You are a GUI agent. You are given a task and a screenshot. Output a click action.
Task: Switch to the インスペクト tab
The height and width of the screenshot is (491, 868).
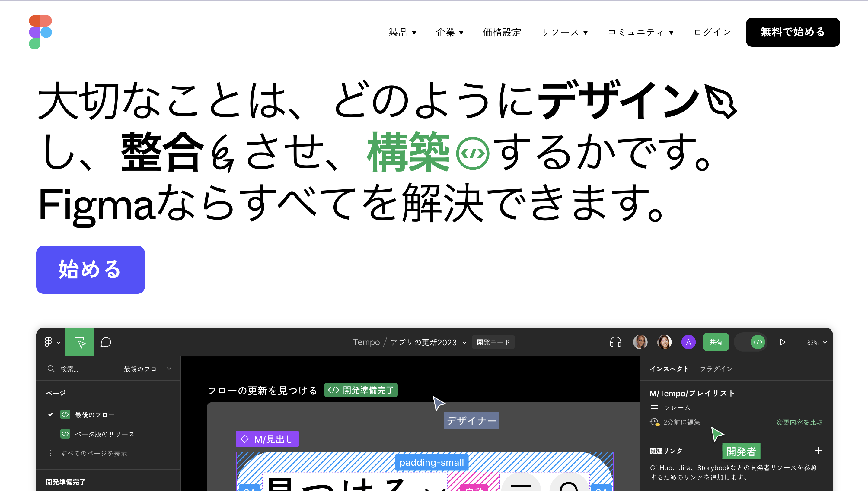coord(669,369)
